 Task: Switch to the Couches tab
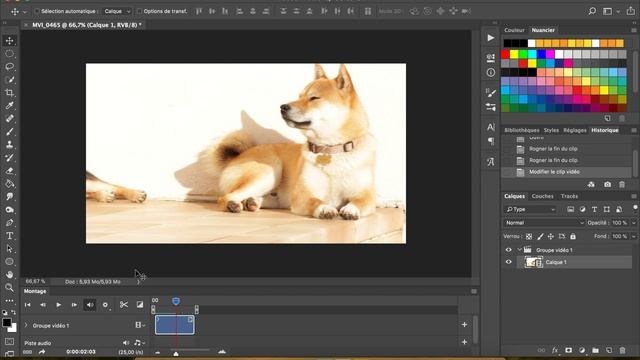[542, 196]
